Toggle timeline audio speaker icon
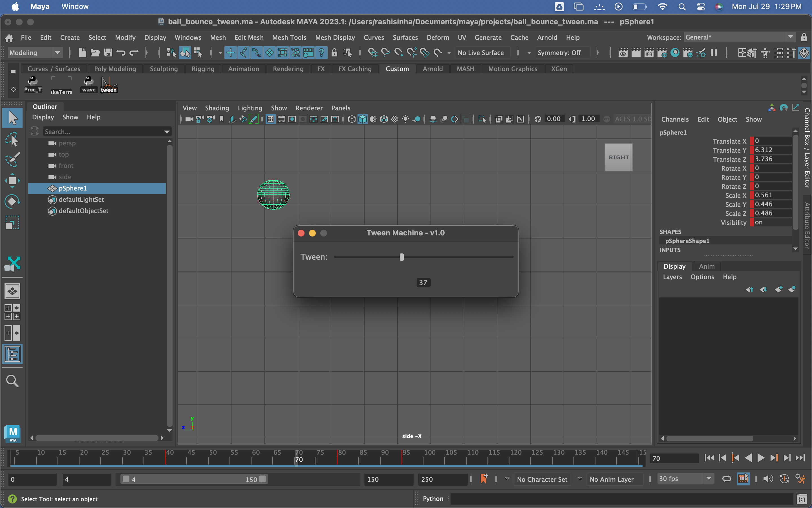This screenshot has height=508, width=812. click(768, 479)
